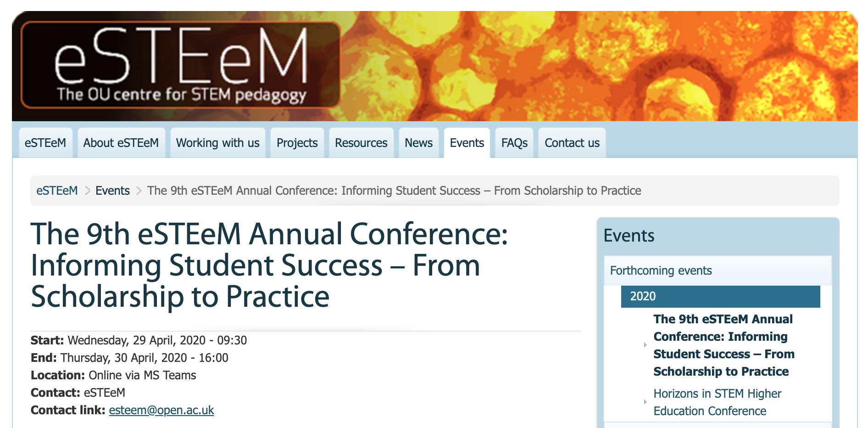Switch to the News tab
The height and width of the screenshot is (428, 868).
[418, 143]
